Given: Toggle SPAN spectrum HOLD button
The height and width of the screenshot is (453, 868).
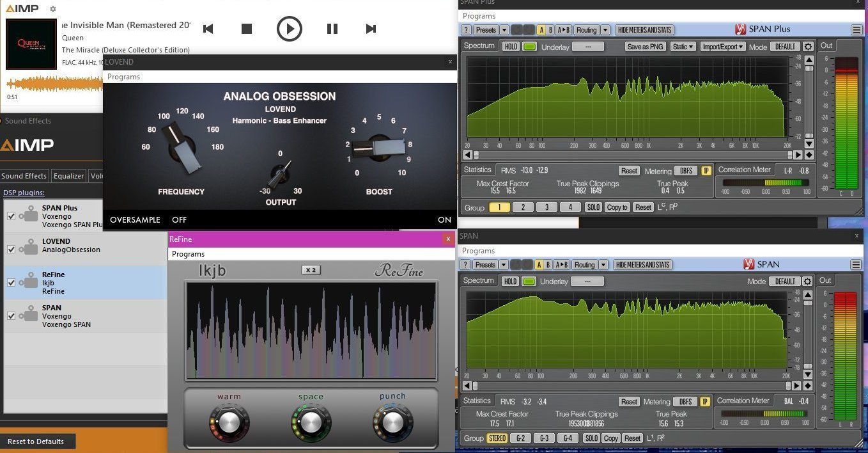Looking at the screenshot, I should pyautogui.click(x=510, y=282).
